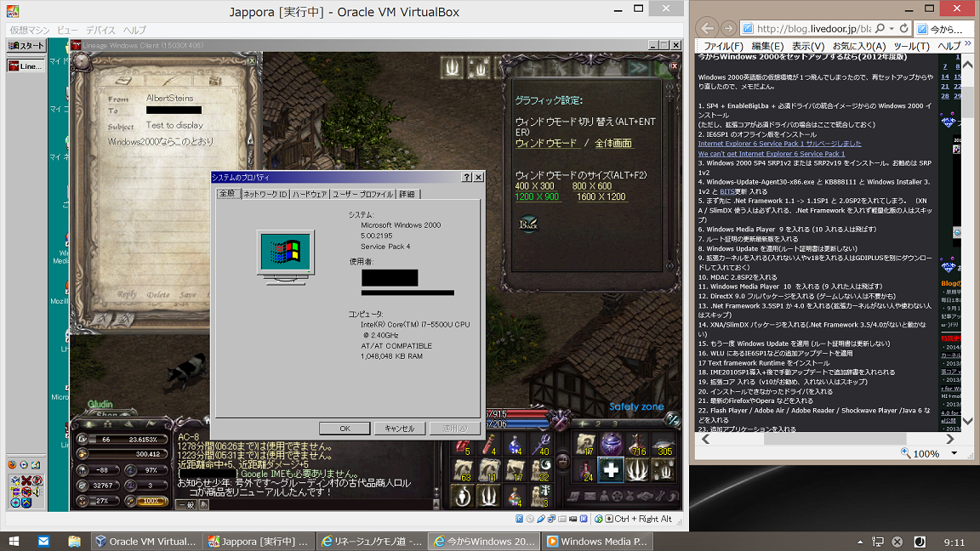Refresh the page in Internet Explorer
The height and width of the screenshot is (551, 980).
(903, 28)
